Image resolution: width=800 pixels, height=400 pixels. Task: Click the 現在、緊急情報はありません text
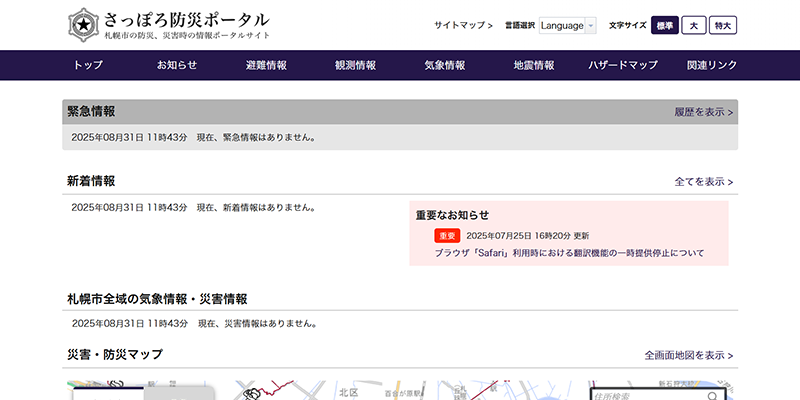click(x=256, y=137)
